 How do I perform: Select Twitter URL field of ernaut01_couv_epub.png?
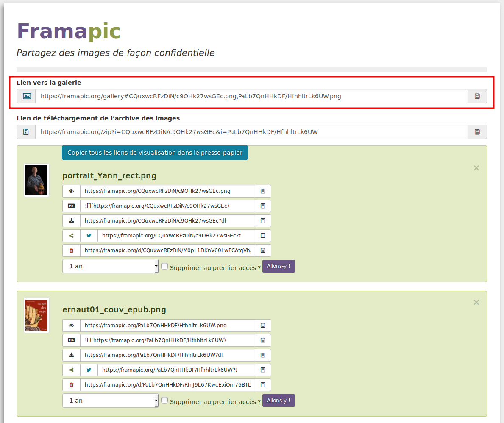point(176,370)
